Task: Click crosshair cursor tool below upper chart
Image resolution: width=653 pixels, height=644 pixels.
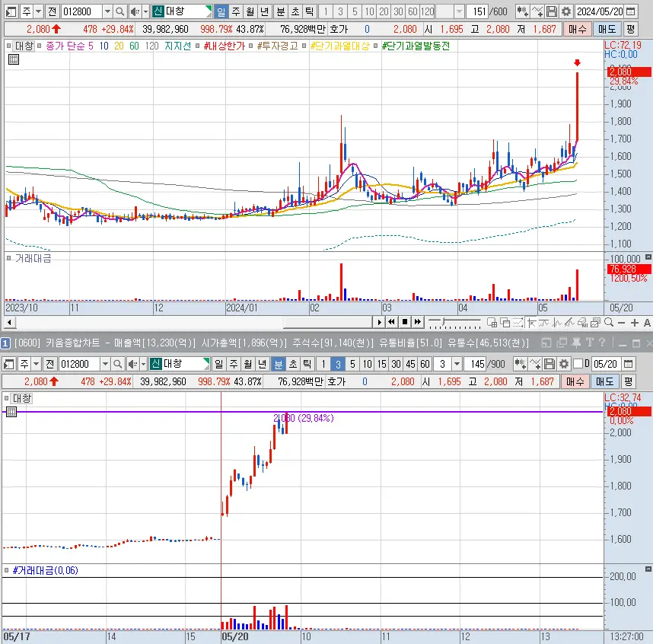Action: click(531, 323)
